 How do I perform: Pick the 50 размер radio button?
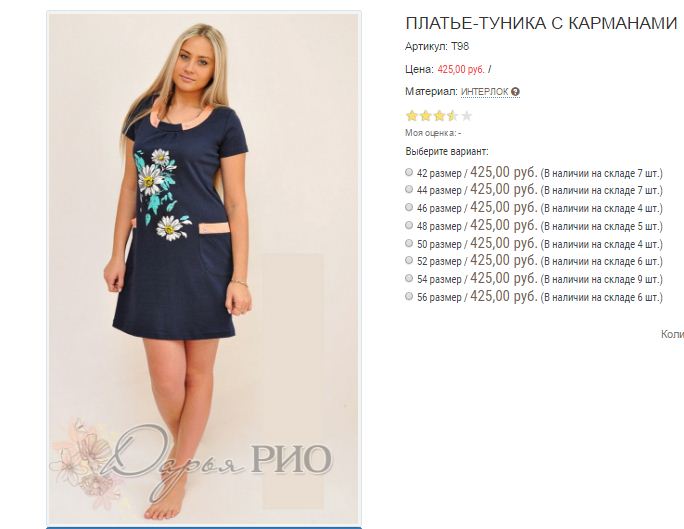coord(409,243)
